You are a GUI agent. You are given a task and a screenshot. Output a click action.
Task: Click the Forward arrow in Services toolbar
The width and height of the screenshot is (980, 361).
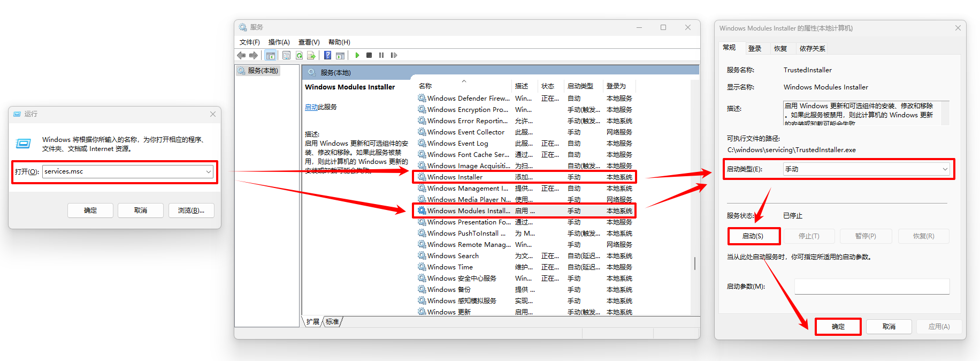[x=254, y=55]
